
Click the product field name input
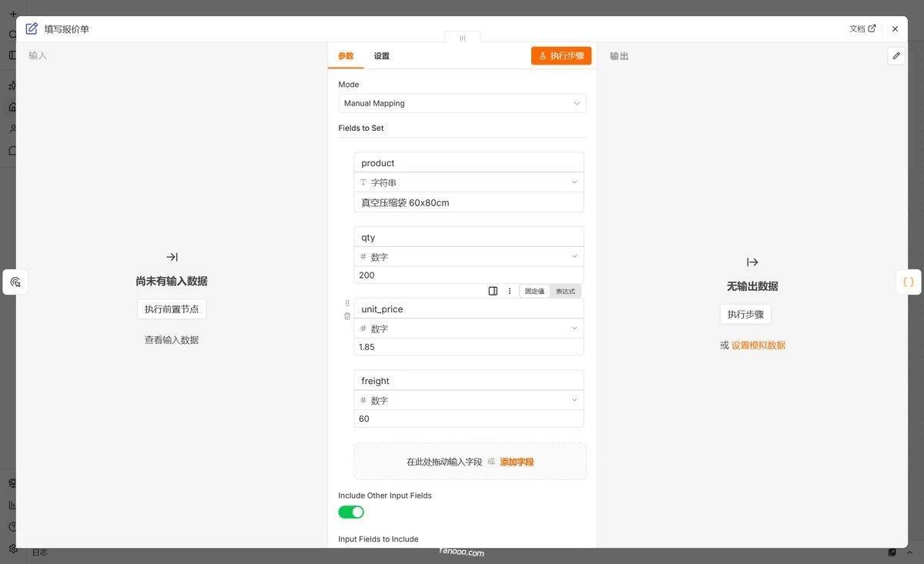(x=469, y=162)
